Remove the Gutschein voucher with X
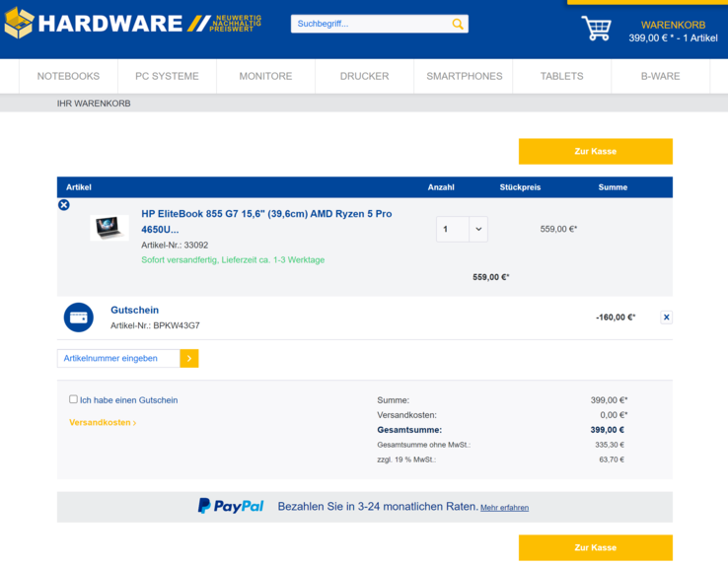 [667, 318]
